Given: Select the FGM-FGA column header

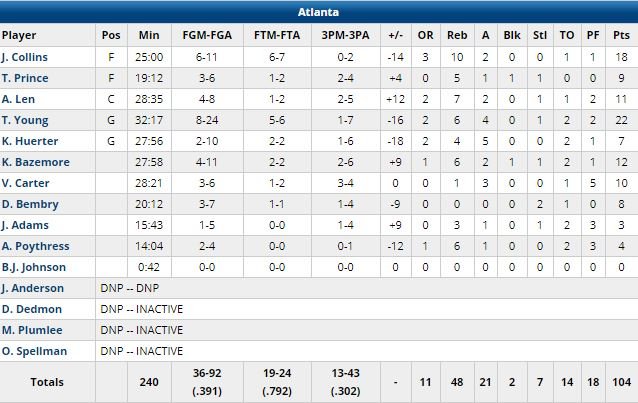Looking at the screenshot, I should (x=209, y=35).
